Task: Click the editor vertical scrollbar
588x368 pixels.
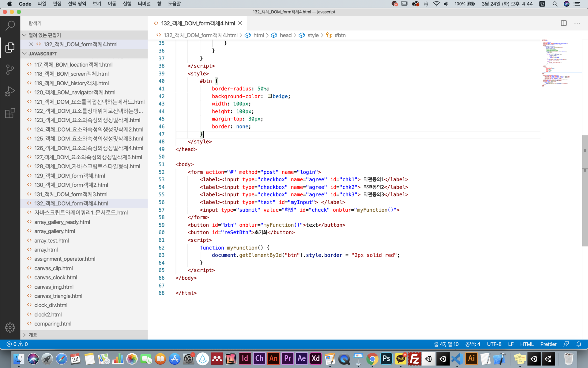Action: [585, 190]
